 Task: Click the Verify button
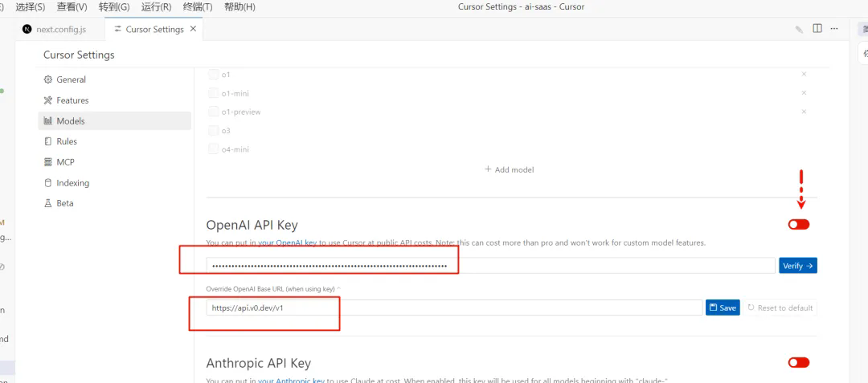tap(798, 266)
